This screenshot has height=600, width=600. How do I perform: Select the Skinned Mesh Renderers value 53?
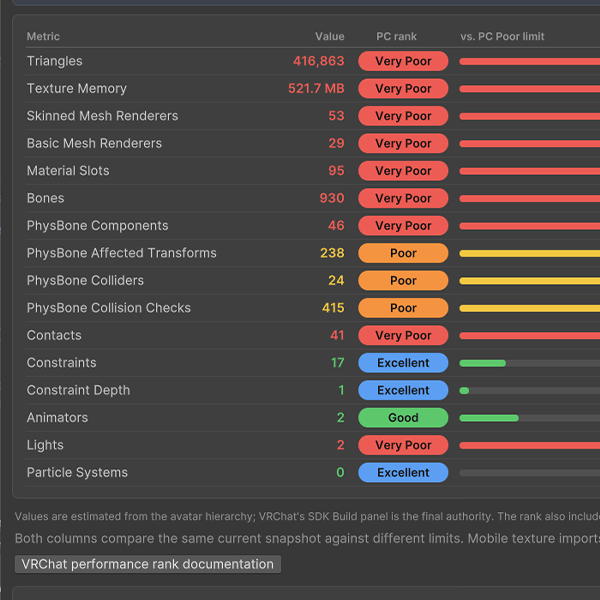[336, 116]
